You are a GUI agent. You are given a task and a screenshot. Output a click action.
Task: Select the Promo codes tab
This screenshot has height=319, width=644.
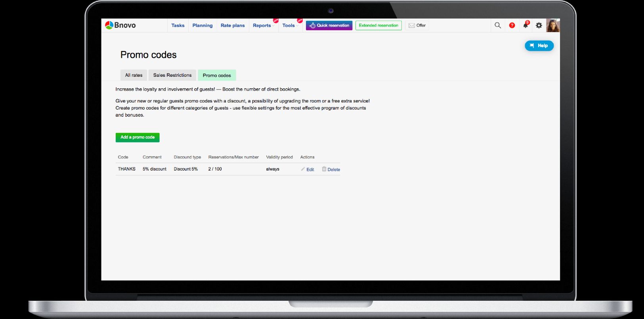tap(217, 75)
